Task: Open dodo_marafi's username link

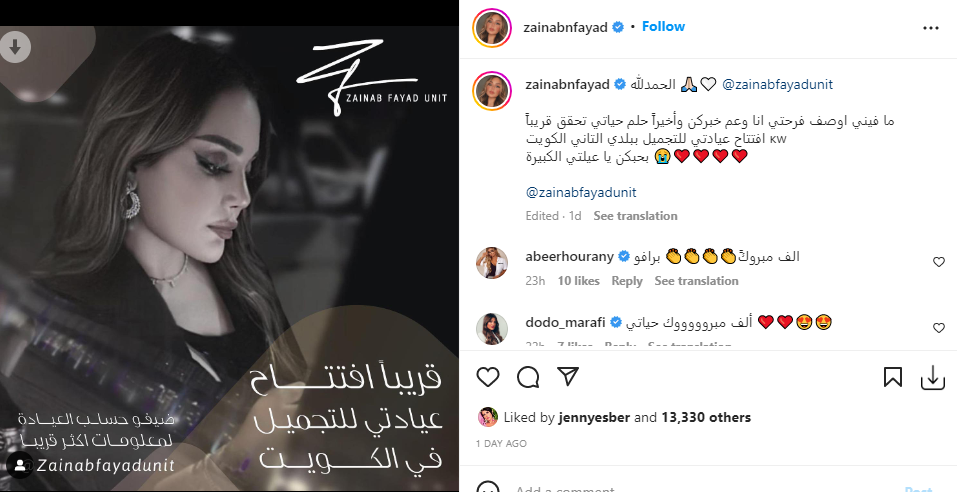Action: 565,322
